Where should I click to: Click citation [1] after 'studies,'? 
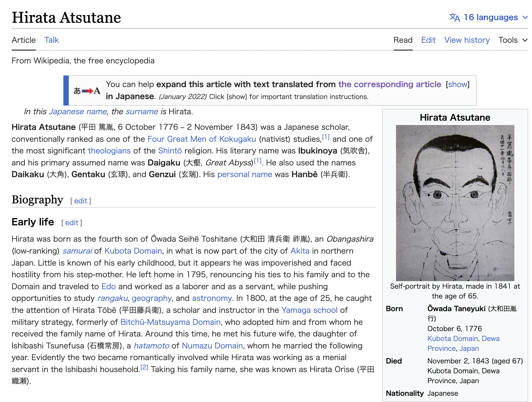click(326, 137)
